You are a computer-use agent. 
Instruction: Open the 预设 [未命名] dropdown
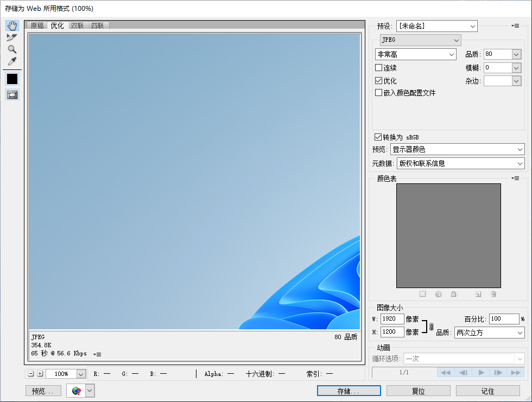pos(436,25)
